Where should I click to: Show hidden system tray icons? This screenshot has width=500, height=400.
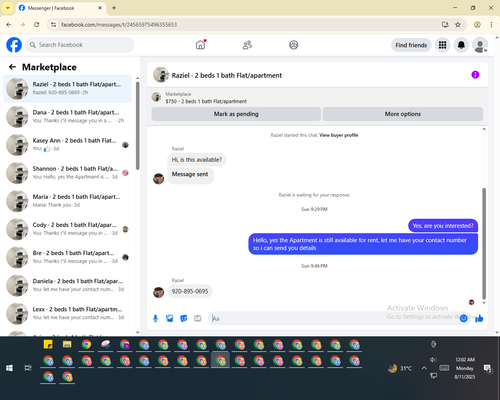point(424,368)
